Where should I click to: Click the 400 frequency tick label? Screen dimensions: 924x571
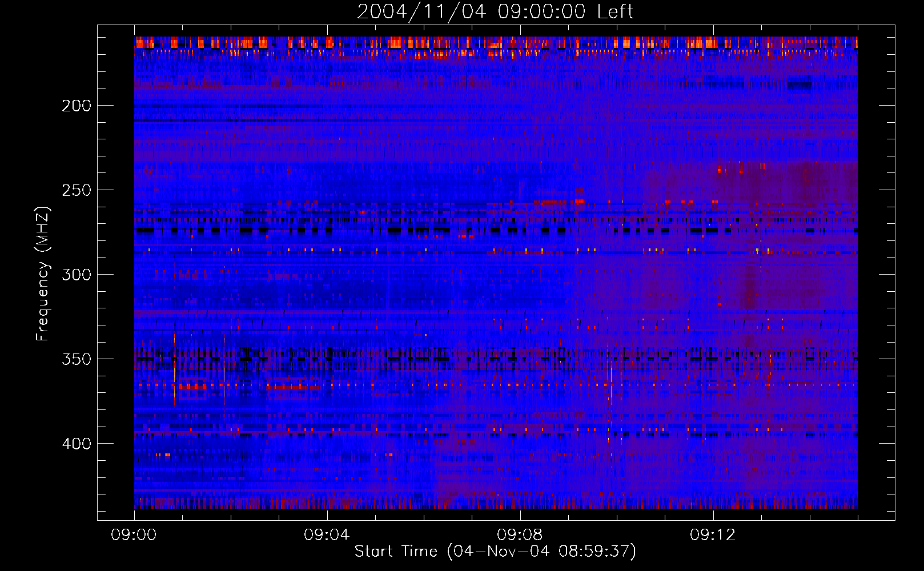(77, 444)
